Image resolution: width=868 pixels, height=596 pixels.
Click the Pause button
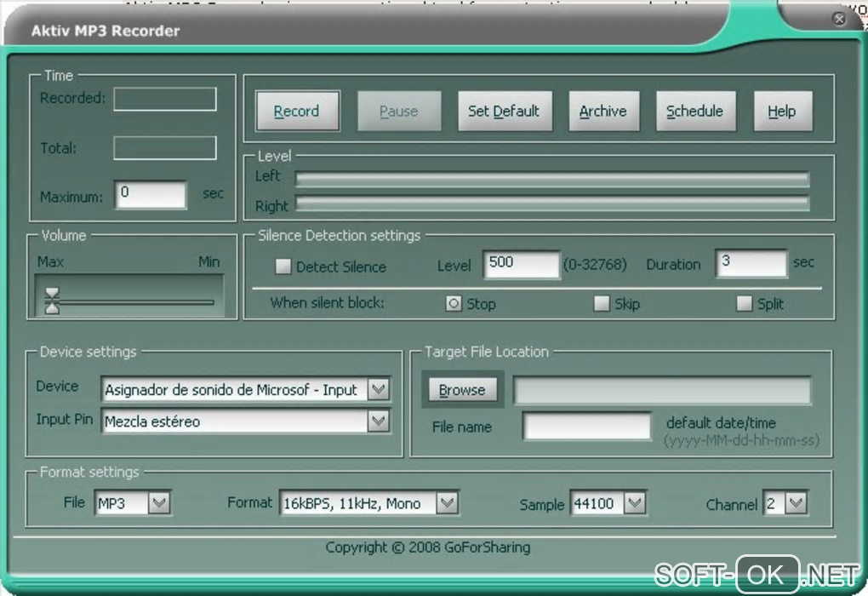(398, 112)
